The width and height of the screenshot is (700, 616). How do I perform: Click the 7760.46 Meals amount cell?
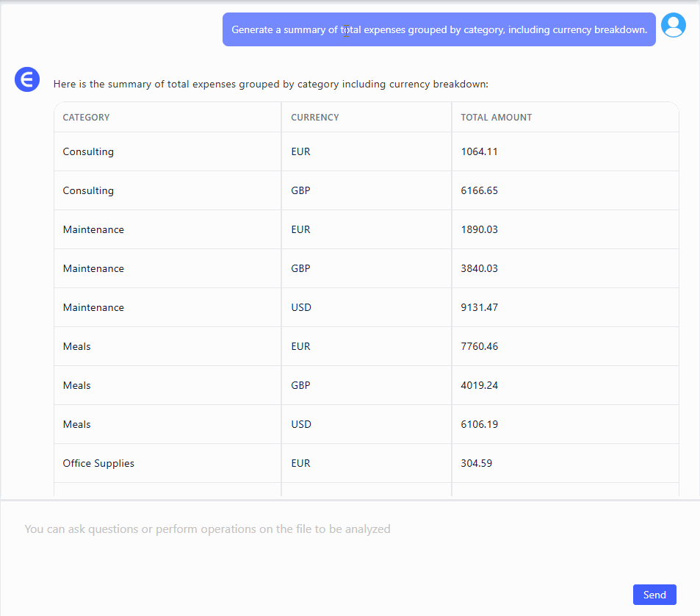point(480,347)
